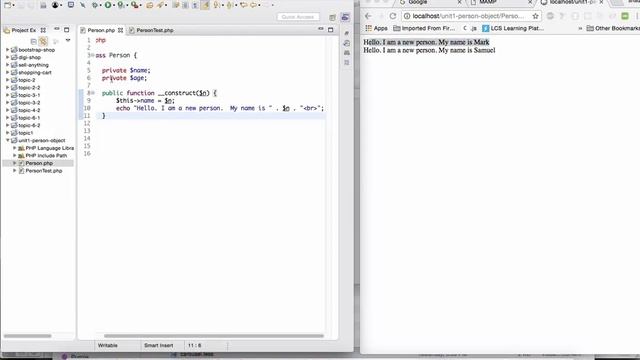
Task: Click the 11 : 8 cursor position indicator
Action: point(195,345)
